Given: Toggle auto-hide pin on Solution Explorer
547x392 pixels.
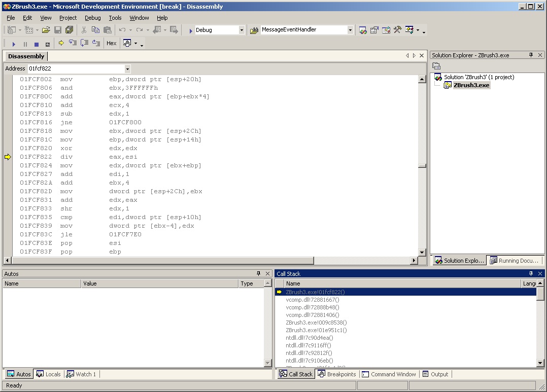Looking at the screenshot, I should pos(531,55).
